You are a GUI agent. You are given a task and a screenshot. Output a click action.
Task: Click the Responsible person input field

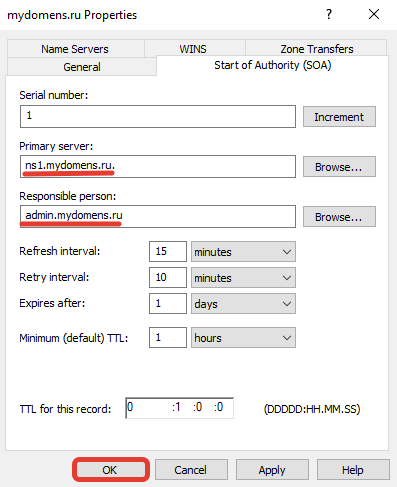coord(158,216)
